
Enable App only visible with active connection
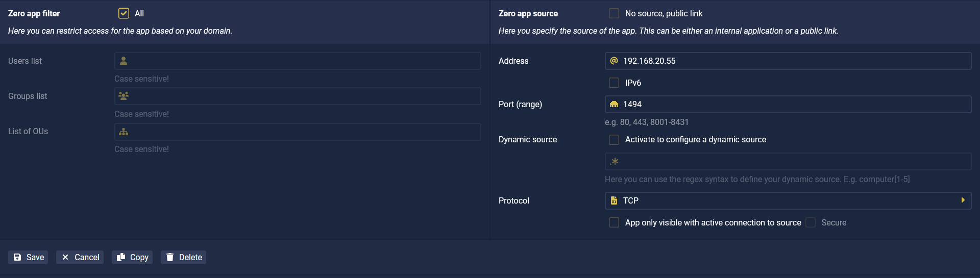click(x=614, y=222)
